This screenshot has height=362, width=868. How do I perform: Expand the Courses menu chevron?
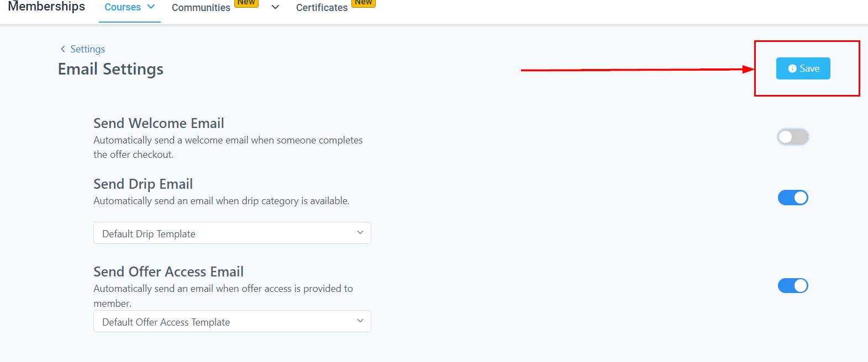pos(151,7)
